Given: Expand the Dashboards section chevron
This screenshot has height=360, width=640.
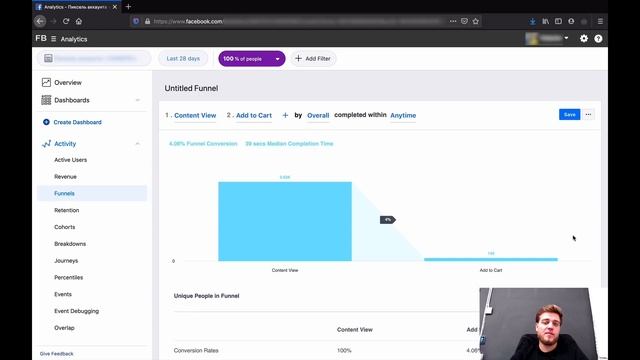Looking at the screenshot, I should (138, 100).
